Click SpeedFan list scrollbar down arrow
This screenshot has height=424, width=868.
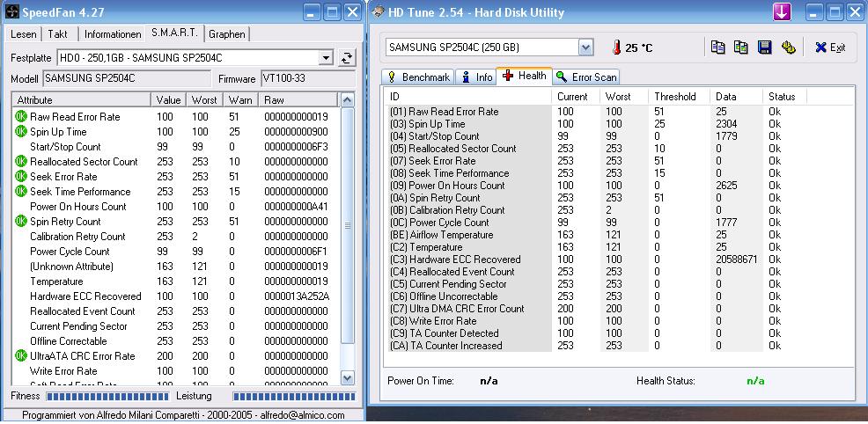click(347, 378)
